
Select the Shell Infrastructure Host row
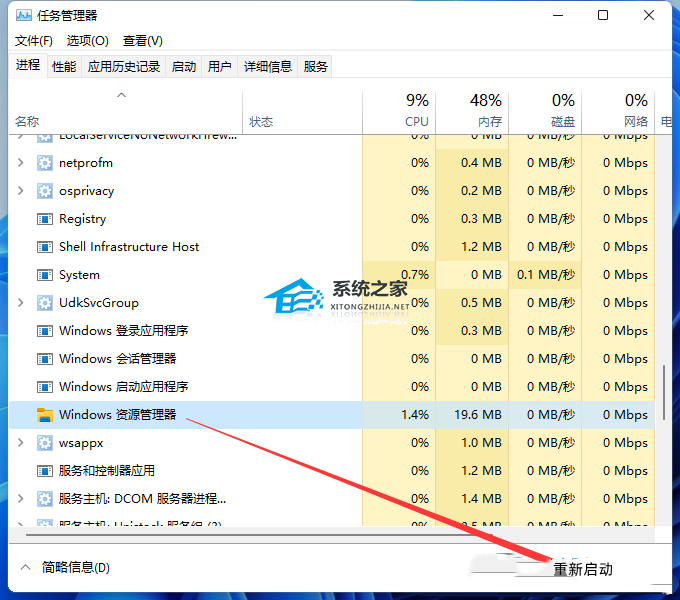coord(332,247)
